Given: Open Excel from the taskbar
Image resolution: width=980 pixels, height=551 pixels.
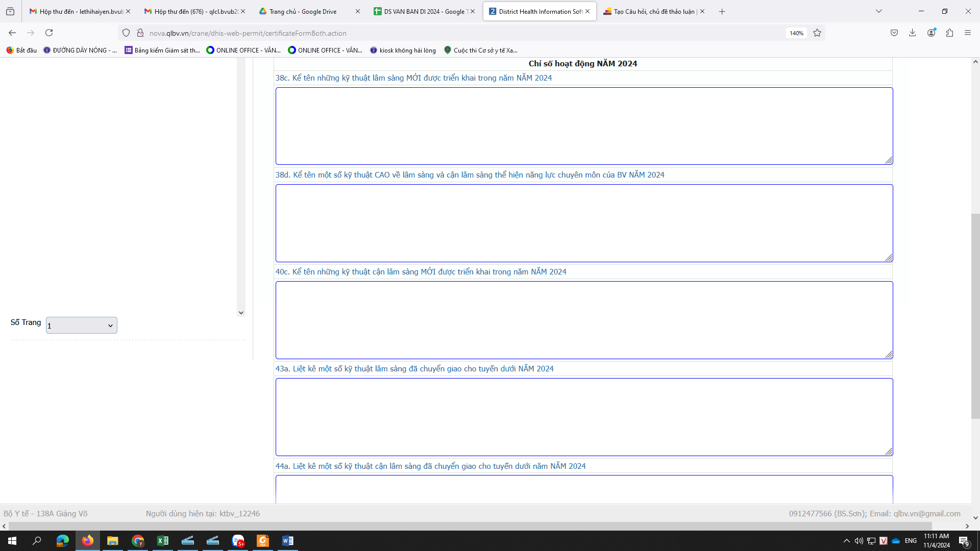Looking at the screenshot, I should (163, 541).
